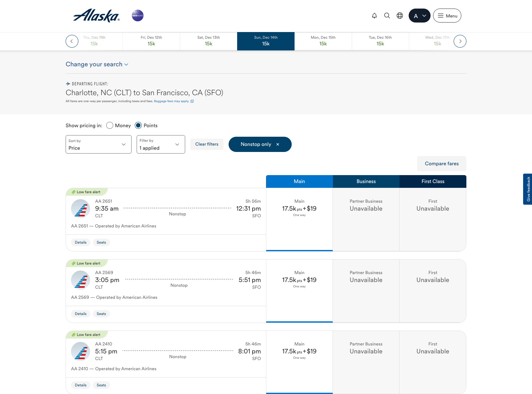532x394 pixels.
Task: Open the search icon
Action: point(387,15)
